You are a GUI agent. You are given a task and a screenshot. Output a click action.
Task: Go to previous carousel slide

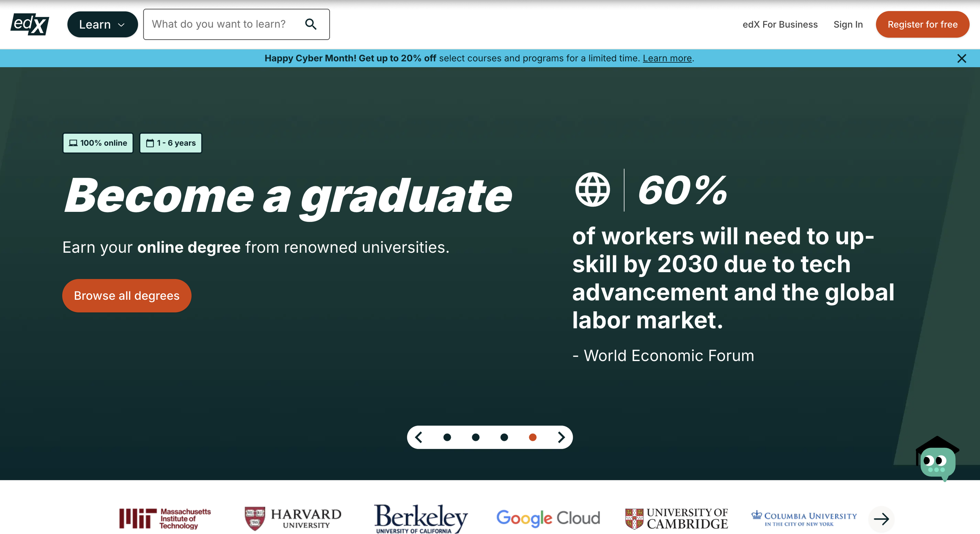(419, 437)
